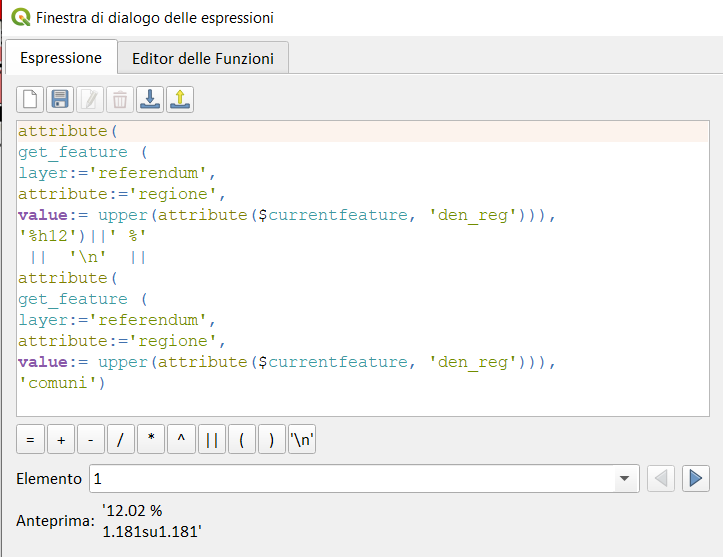Insert the multiplication asterisk operator
This screenshot has height=557, width=723.
[150, 439]
